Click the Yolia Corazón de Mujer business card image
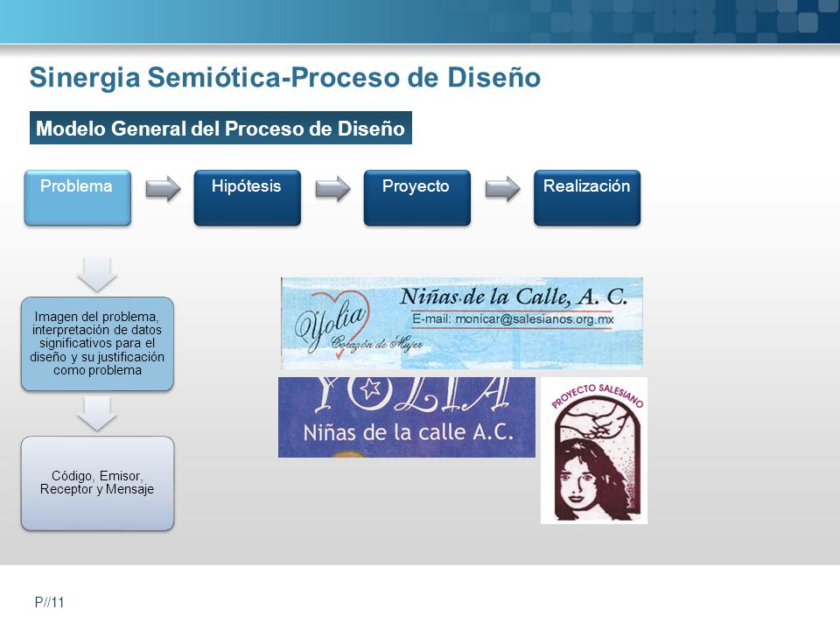This screenshot has width=840, height=630. pyautogui.click(x=462, y=323)
